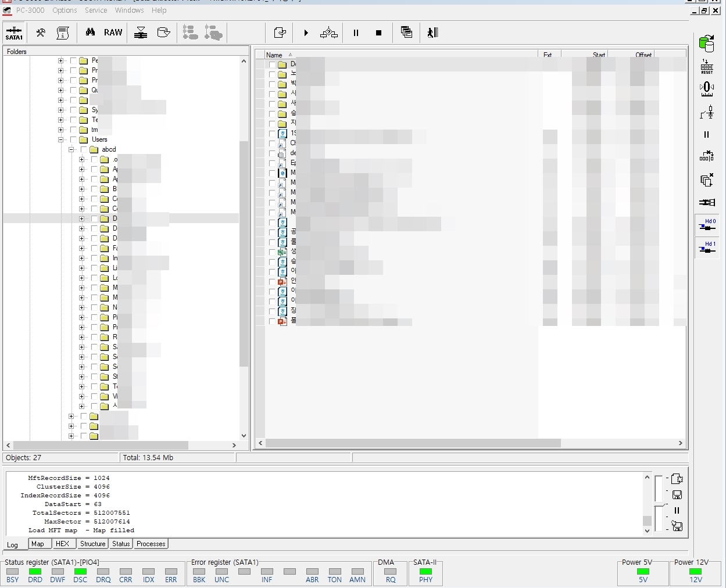
Task: Tick the checkbox of the file starting with 19
Action: pyautogui.click(x=272, y=133)
